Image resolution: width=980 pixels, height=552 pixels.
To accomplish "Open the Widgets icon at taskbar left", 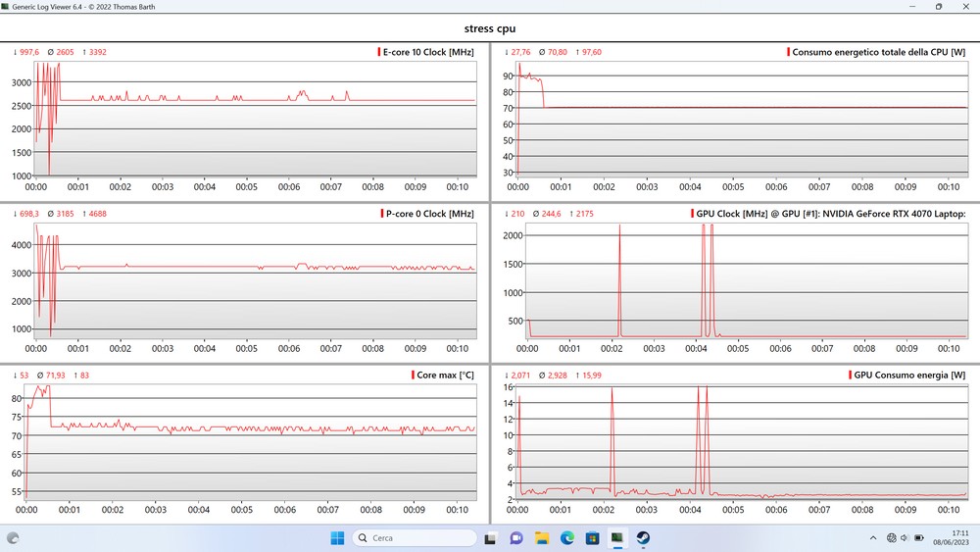I will [13, 537].
